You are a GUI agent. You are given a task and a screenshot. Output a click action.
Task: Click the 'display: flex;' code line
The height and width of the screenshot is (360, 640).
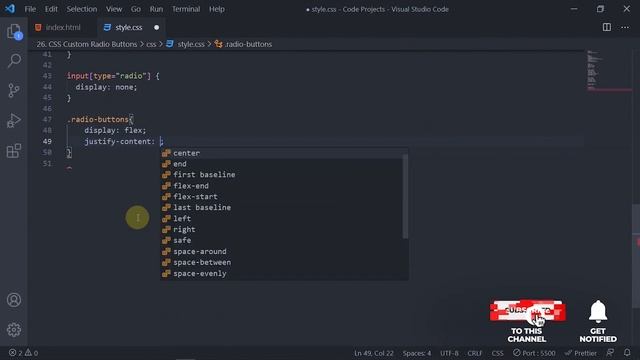click(x=115, y=130)
